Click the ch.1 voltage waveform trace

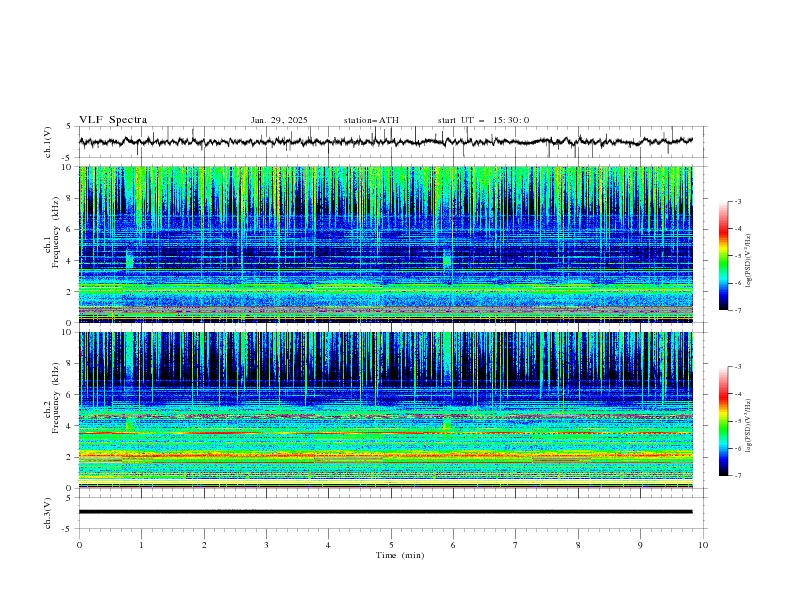(385, 141)
